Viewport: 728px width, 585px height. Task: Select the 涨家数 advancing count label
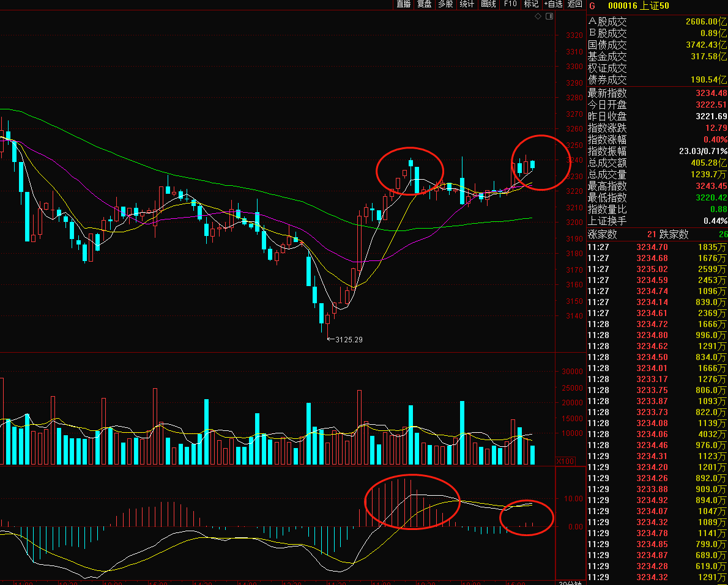tap(603, 234)
